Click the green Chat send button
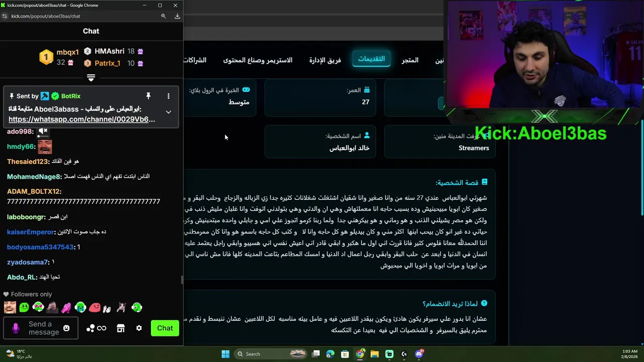644x362 pixels. click(165, 328)
